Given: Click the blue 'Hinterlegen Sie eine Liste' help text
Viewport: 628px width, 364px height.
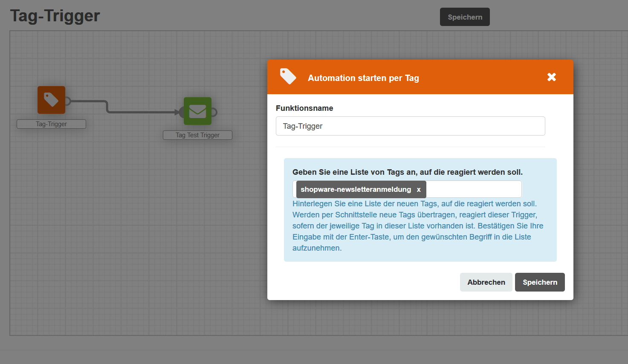Looking at the screenshot, I should point(418,226).
